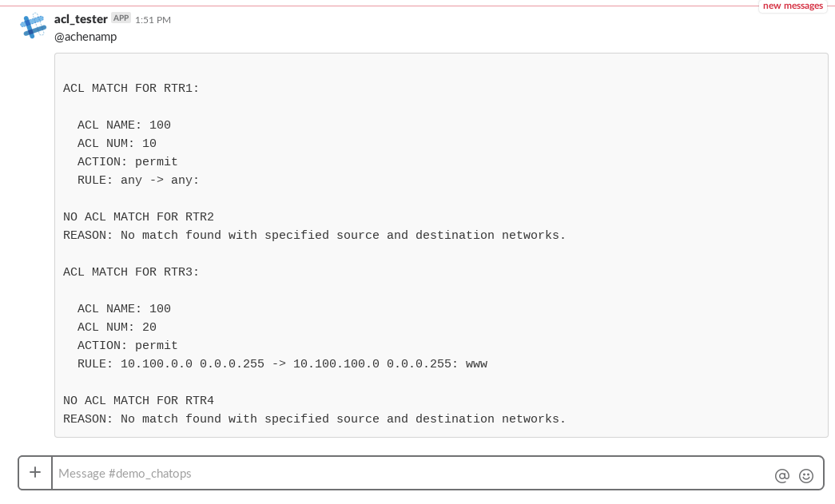
Task: Open the acl_tester sender name profile
Action: 81,18
